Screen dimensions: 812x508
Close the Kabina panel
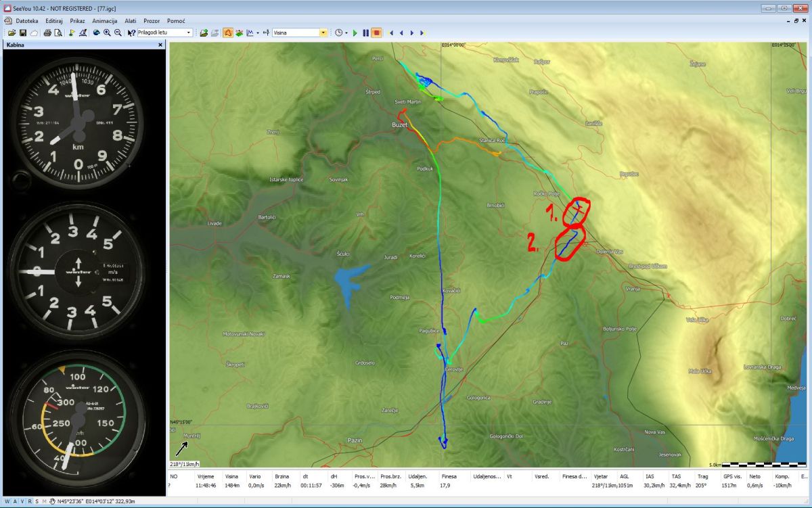click(x=160, y=45)
